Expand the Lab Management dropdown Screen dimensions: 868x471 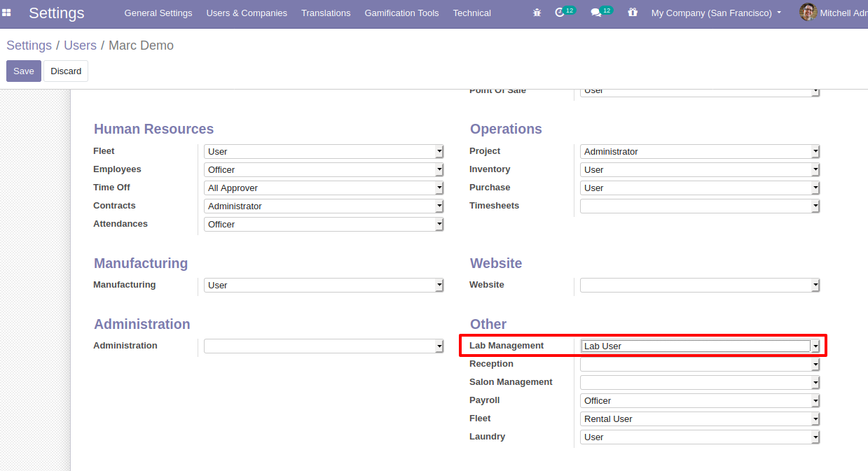(x=699, y=346)
